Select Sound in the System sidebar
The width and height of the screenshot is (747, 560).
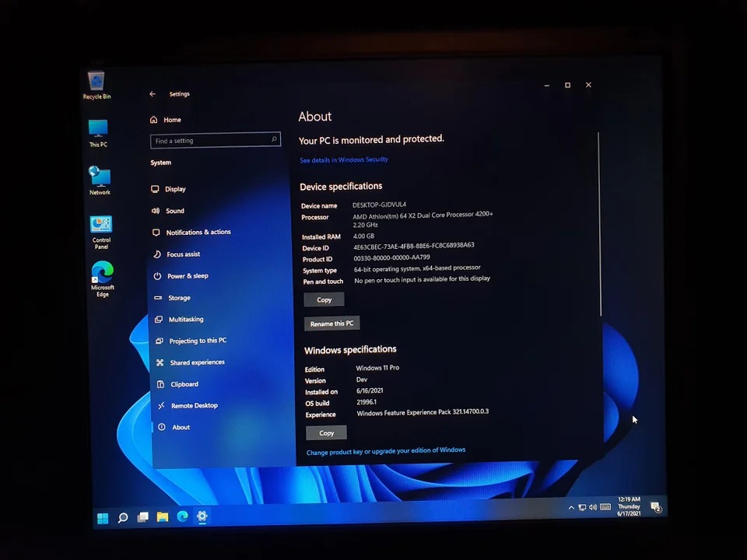(x=175, y=211)
